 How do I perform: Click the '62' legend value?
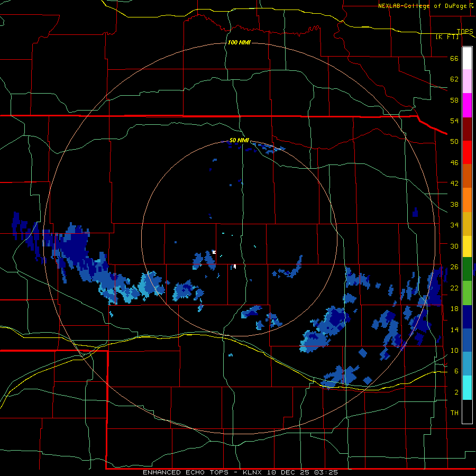tap(454, 79)
